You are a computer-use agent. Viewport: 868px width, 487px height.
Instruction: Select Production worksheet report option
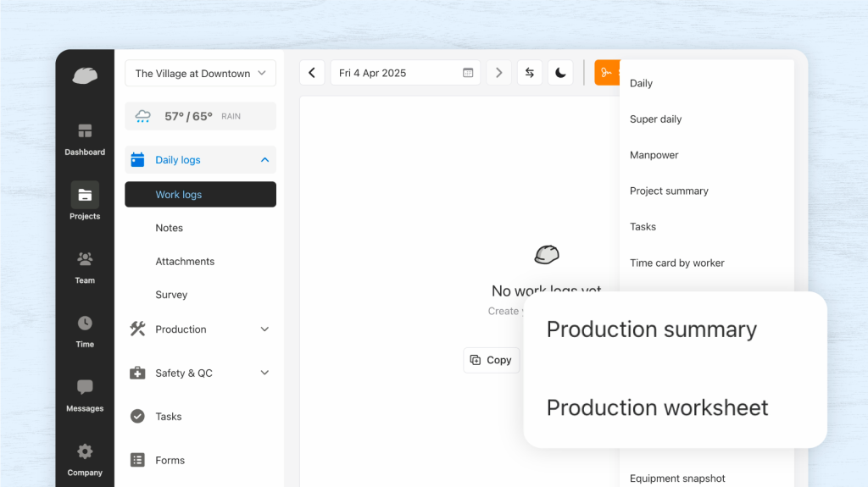point(657,407)
